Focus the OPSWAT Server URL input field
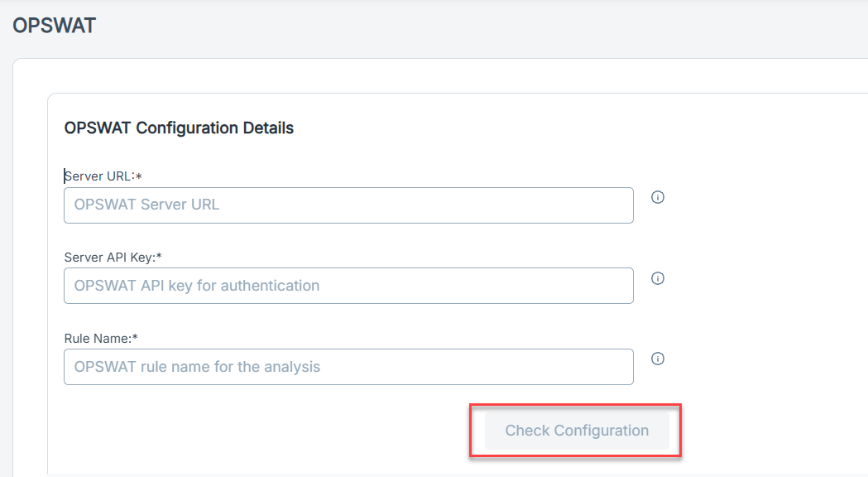The image size is (868, 477). [x=348, y=205]
